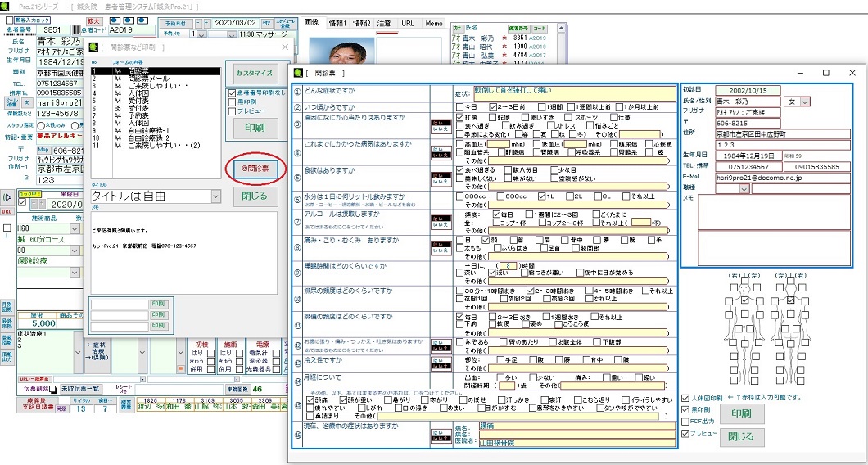868x465 pixels.
Task: Switch to the 情報1 tab
Action: pyautogui.click(x=337, y=23)
